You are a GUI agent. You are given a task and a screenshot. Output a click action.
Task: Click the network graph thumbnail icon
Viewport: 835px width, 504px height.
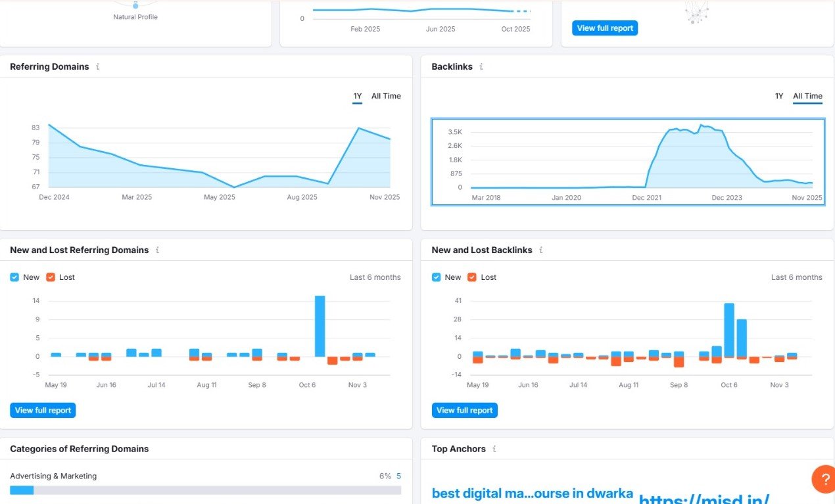point(696,12)
